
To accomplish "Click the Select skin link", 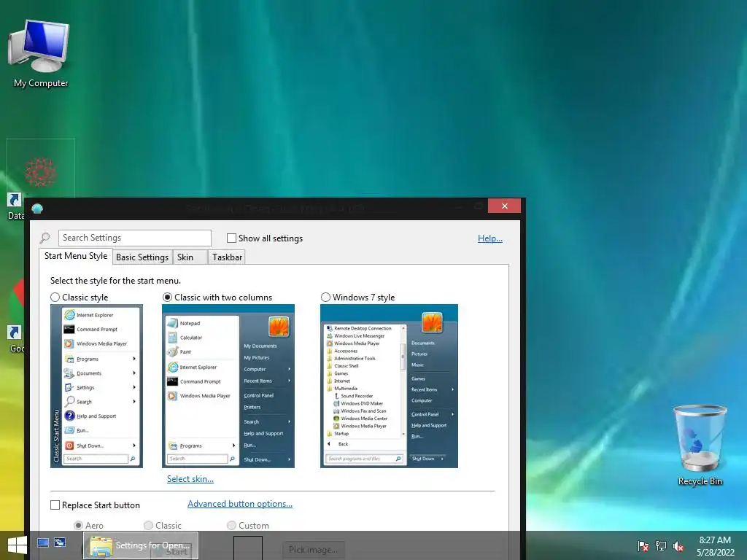I will click(190, 479).
